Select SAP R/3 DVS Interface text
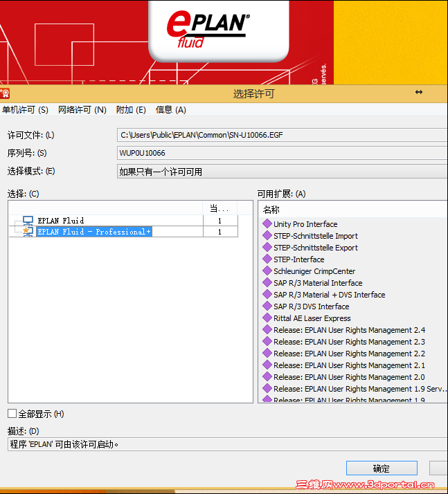The height and width of the screenshot is (494, 448). 311,307
